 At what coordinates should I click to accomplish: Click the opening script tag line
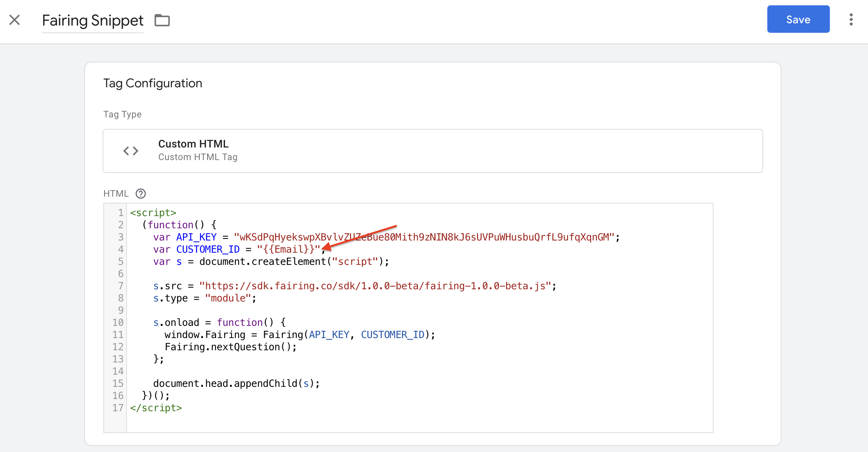(153, 213)
